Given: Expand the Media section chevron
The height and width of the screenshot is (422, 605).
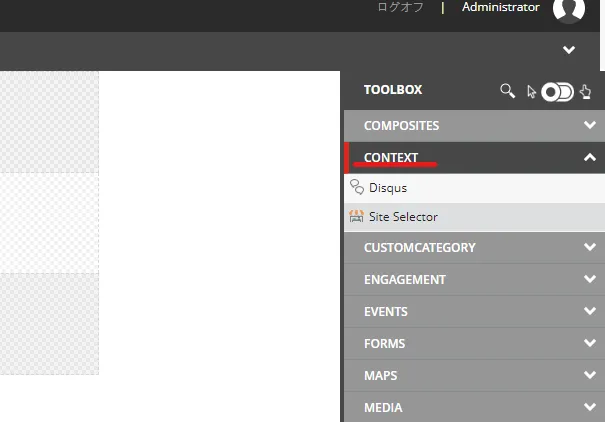Looking at the screenshot, I should (x=590, y=407).
